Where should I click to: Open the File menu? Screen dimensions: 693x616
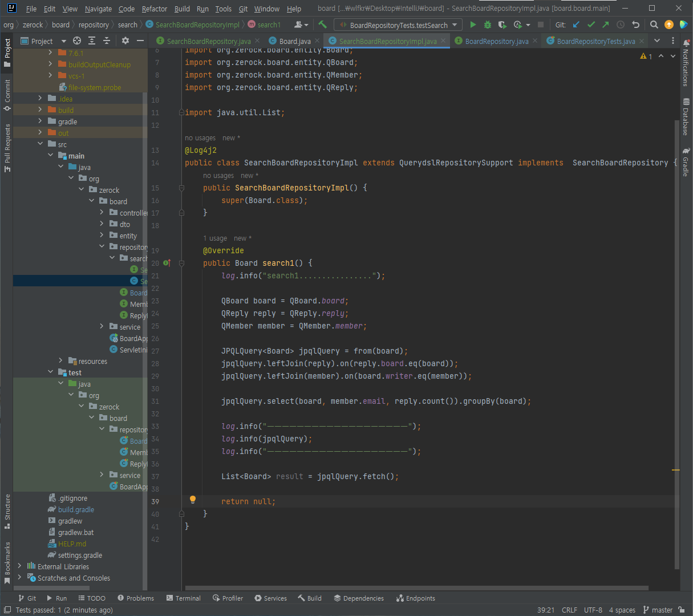click(31, 9)
